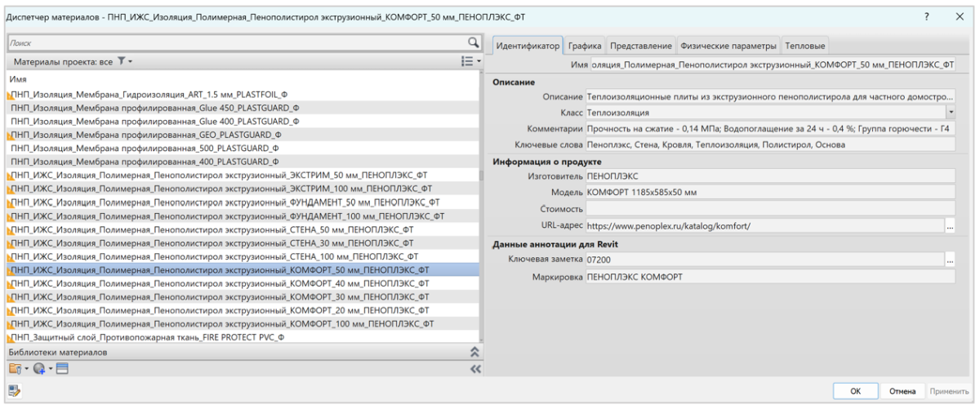This screenshot has width=980, height=409.
Task: Switch to the Графика tab
Action: tap(585, 44)
